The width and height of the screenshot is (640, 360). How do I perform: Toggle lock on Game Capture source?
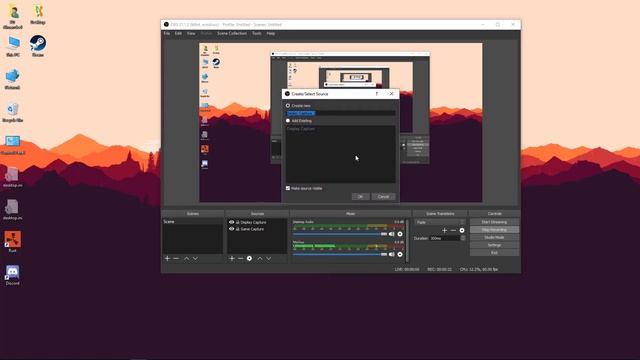tap(238, 229)
